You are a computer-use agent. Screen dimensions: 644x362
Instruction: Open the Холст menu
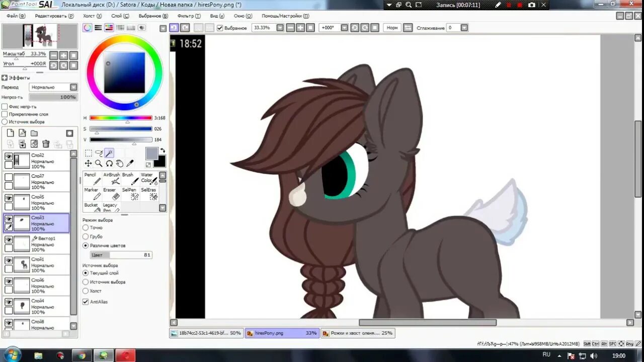coord(92,16)
